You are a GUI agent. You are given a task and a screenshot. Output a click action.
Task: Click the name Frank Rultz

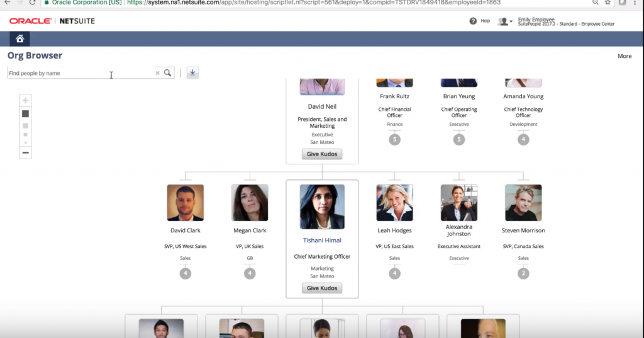click(395, 96)
